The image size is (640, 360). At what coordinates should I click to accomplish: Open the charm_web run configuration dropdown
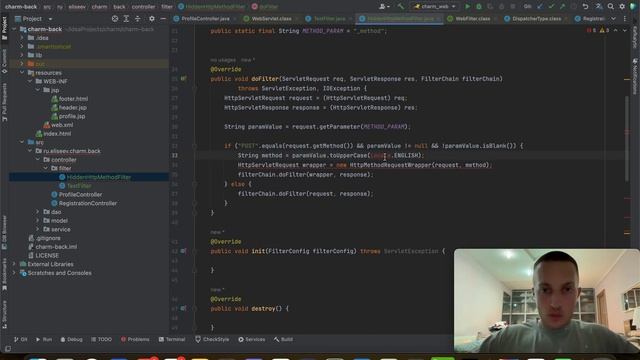[435, 7]
